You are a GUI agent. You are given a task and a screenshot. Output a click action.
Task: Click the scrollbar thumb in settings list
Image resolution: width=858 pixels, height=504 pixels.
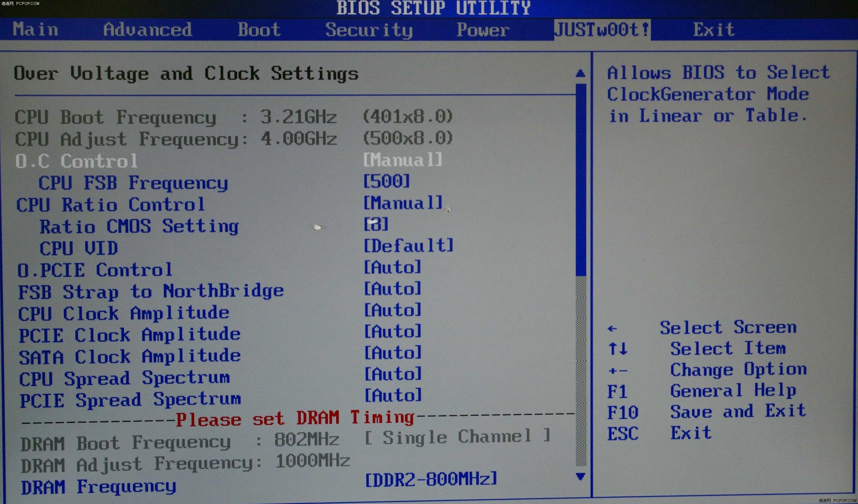click(581, 180)
